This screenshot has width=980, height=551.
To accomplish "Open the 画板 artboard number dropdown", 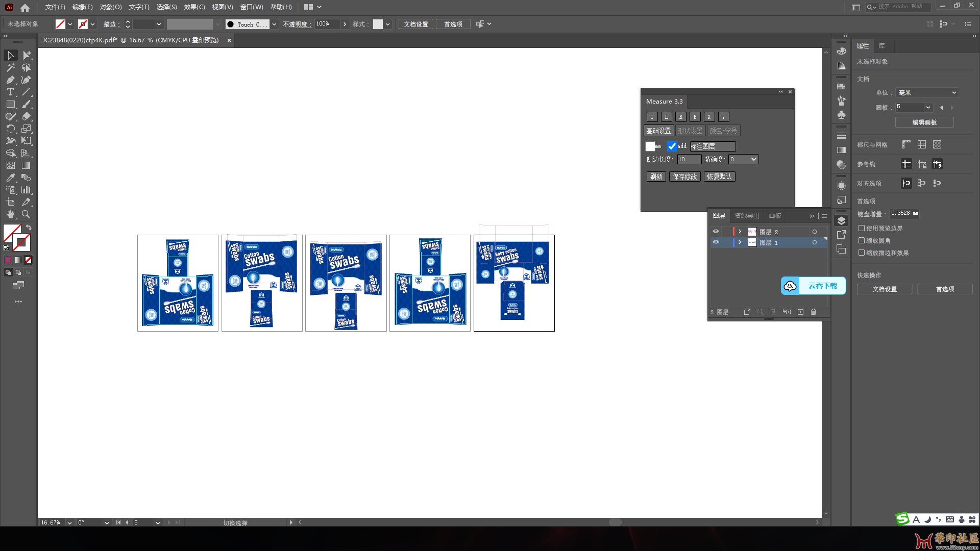I will coord(928,107).
